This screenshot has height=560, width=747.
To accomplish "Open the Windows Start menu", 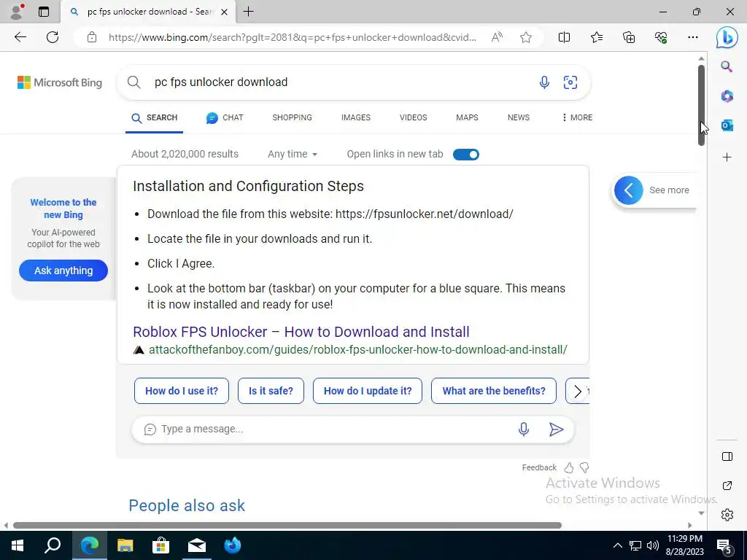I will pos(18,545).
